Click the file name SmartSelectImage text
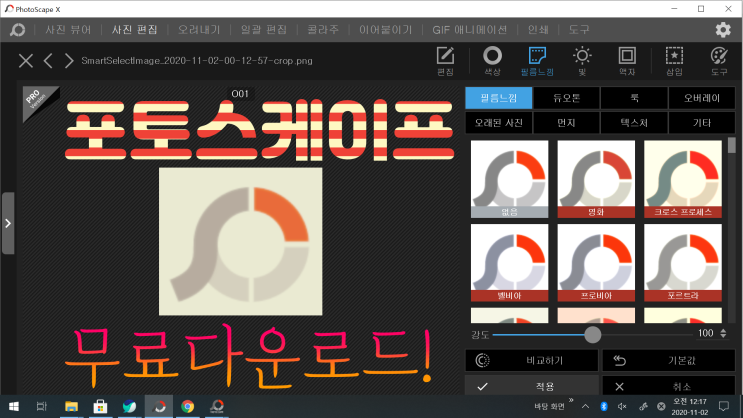This screenshot has width=743, height=418. [197, 61]
